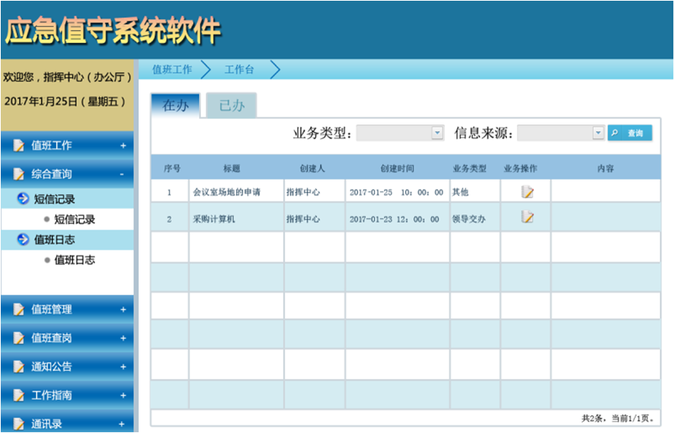Open the 业务类型 dropdown arrow
Viewport: 675px width, 433px height.
(437, 133)
